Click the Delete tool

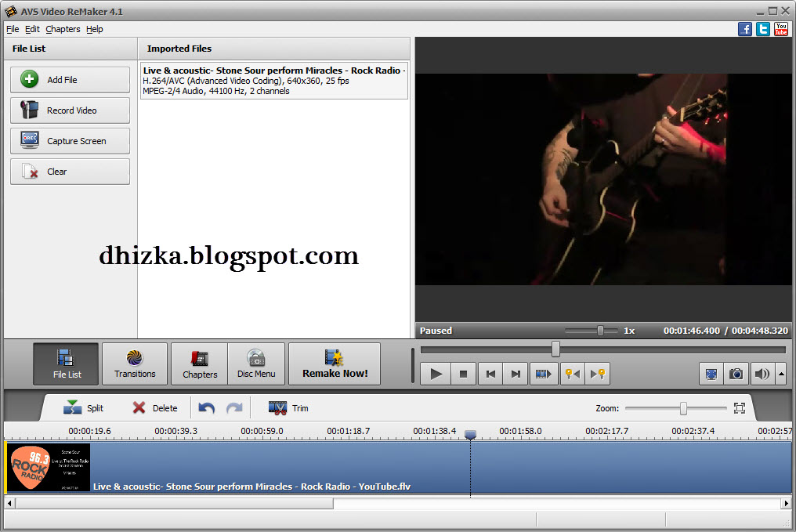coord(155,407)
